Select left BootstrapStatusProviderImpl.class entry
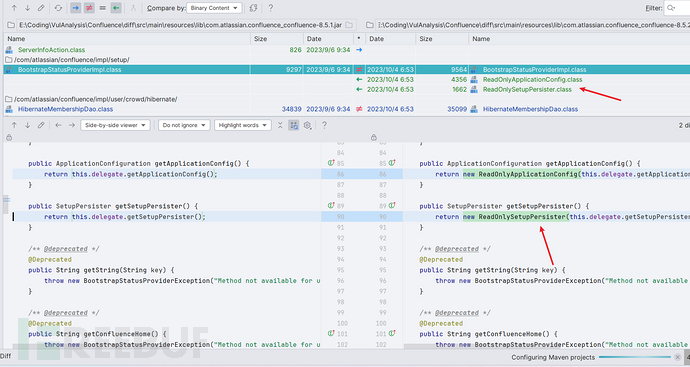 coord(70,70)
